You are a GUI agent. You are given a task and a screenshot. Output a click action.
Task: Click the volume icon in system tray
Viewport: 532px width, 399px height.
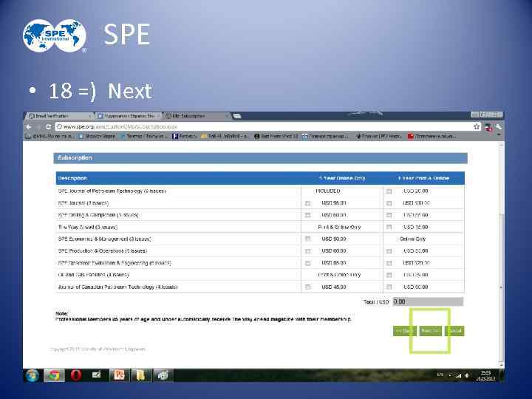coord(467,375)
